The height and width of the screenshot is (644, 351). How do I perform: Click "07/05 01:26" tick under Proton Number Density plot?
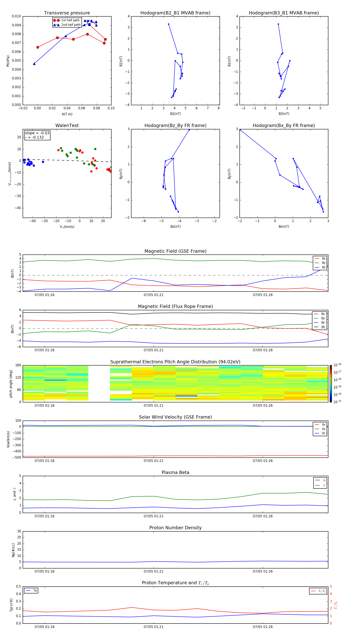tap(262, 571)
